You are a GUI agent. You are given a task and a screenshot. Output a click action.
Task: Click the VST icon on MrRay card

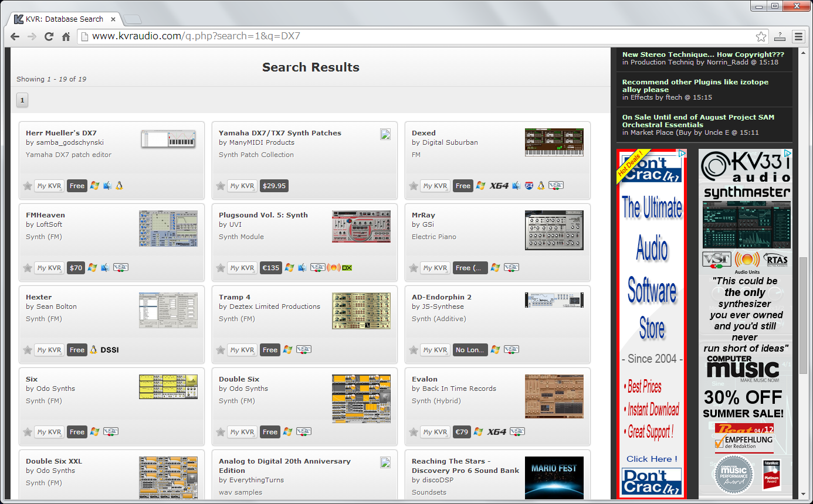click(x=511, y=268)
